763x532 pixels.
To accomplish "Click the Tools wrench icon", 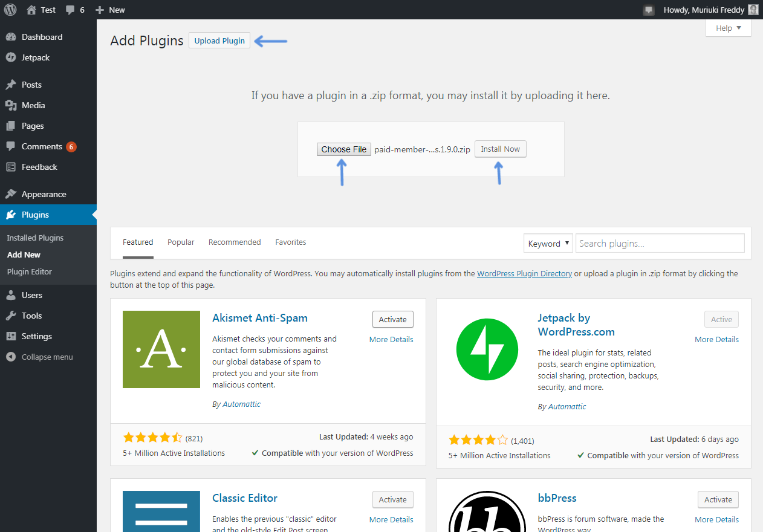I will tap(11, 316).
